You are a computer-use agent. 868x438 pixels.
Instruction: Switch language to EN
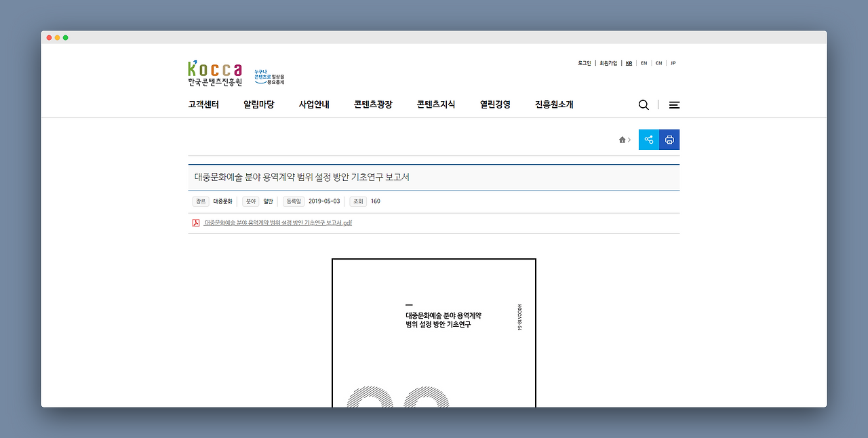pyautogui.click(x=644, y=63)
